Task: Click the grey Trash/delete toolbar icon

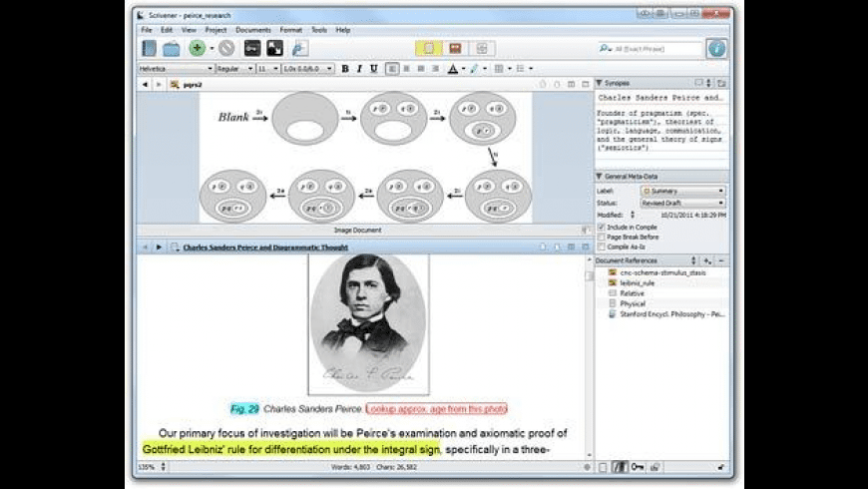Action: (x=226, y=48)
